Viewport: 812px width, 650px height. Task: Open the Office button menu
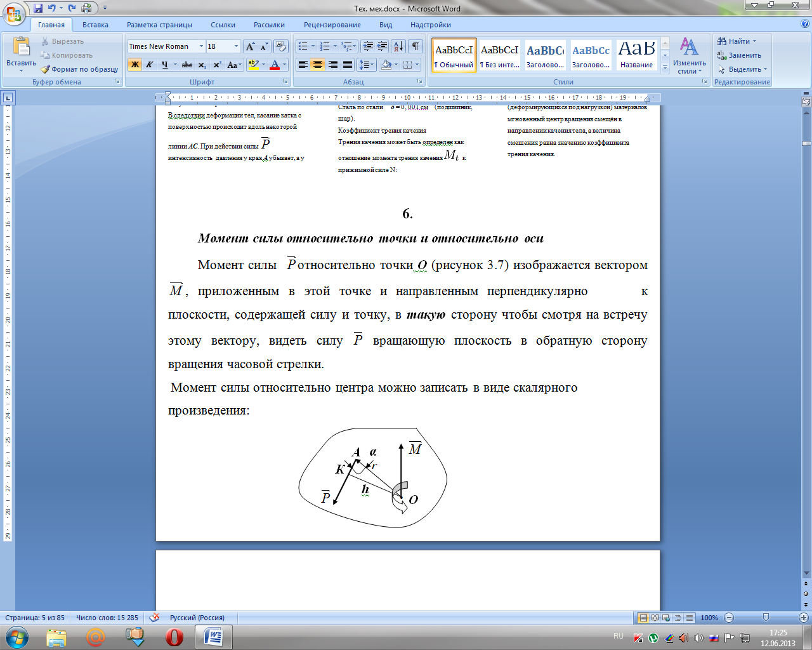coord(14,13)
